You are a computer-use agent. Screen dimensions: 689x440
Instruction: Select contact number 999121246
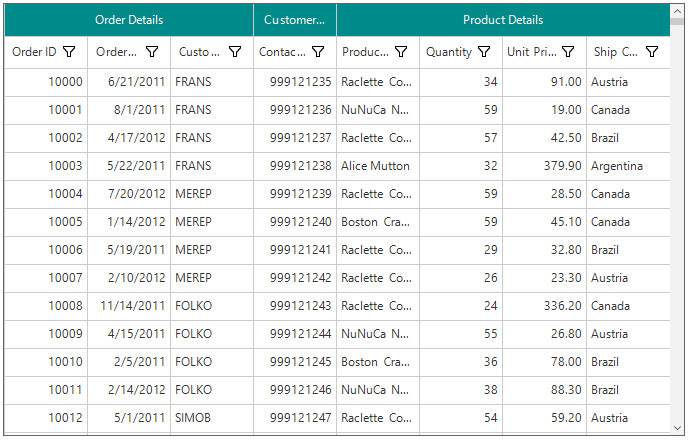click(x=295, y=390)
